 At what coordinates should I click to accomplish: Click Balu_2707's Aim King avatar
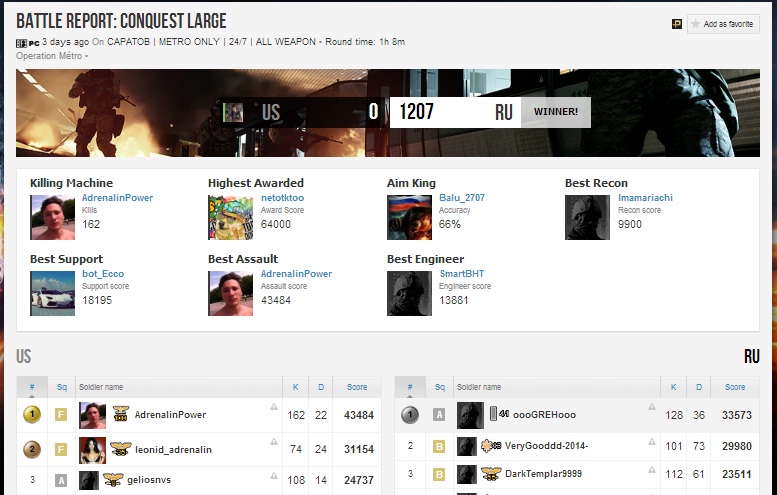[408, 217]
